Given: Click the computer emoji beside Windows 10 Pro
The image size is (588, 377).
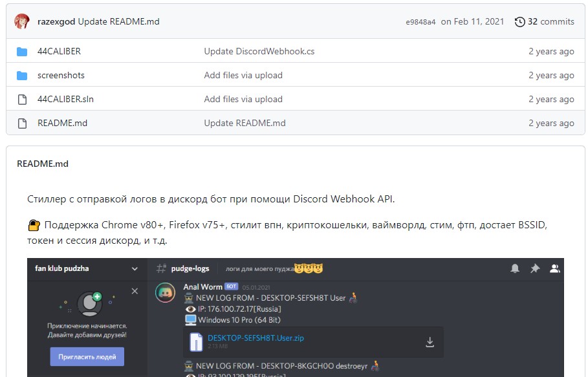Looking at the screenshot, I should coord(190,320).
